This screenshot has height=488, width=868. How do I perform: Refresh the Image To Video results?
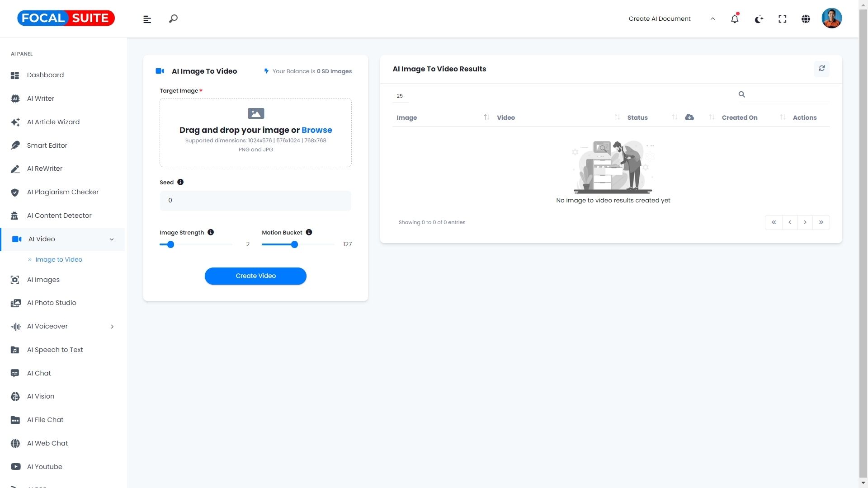click(821, 69)
